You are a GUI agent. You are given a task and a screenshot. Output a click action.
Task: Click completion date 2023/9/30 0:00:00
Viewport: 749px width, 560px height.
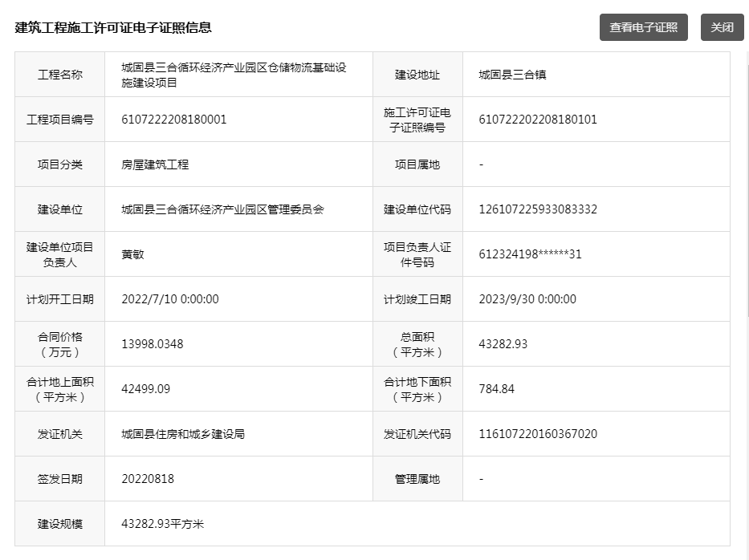point(527,299)
